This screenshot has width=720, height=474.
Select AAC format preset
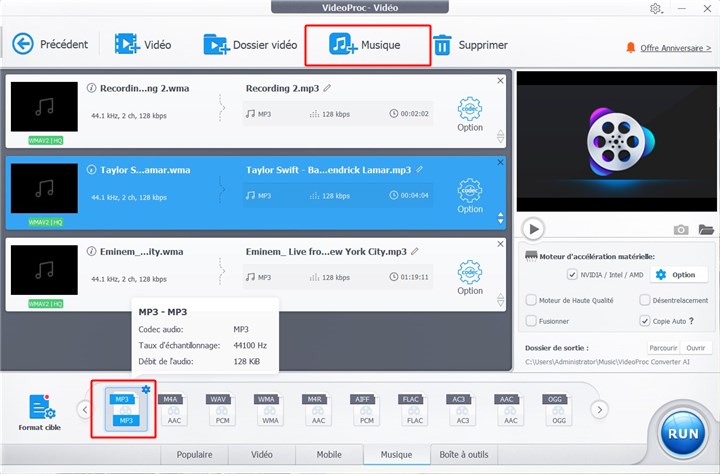click(510, 409)
